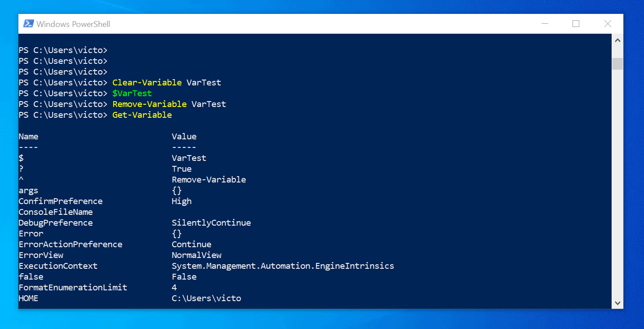Viewport: 644px width, 329px height.
Task: Click the Name column header
Action: point(28,137)
